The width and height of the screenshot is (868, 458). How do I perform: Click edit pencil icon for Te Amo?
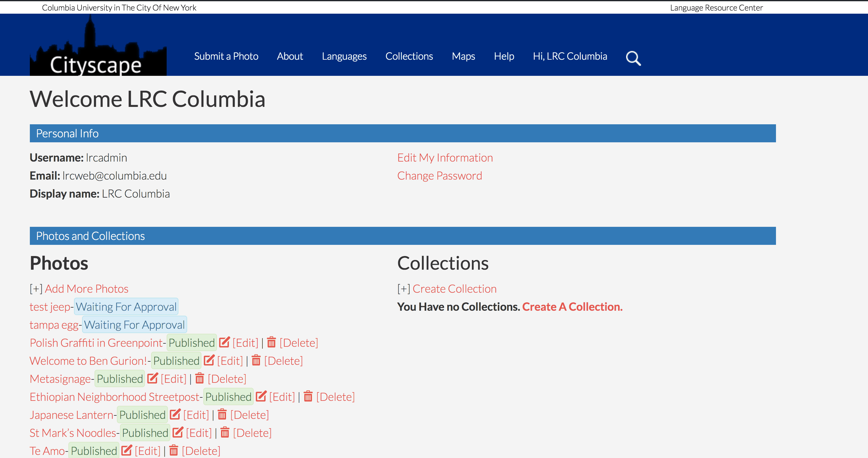(127, 450)
